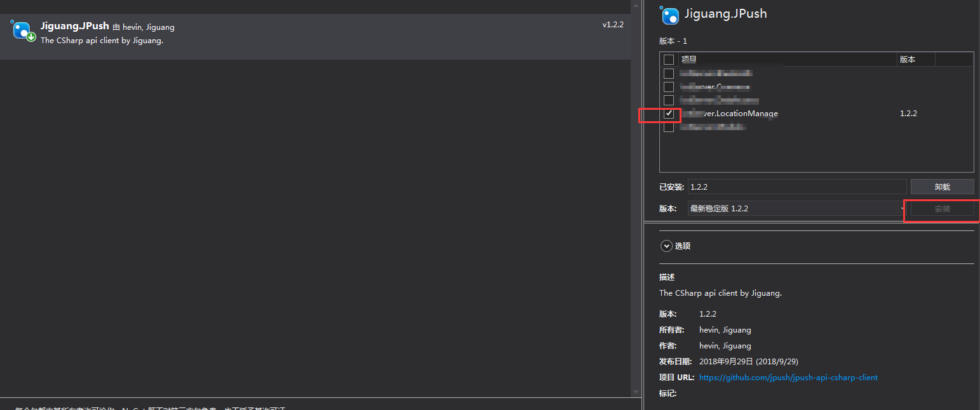This screenshot has width=980, height=410.
Task: Select the Jiguang.JPush package title in results
Action: pos(75,26)
